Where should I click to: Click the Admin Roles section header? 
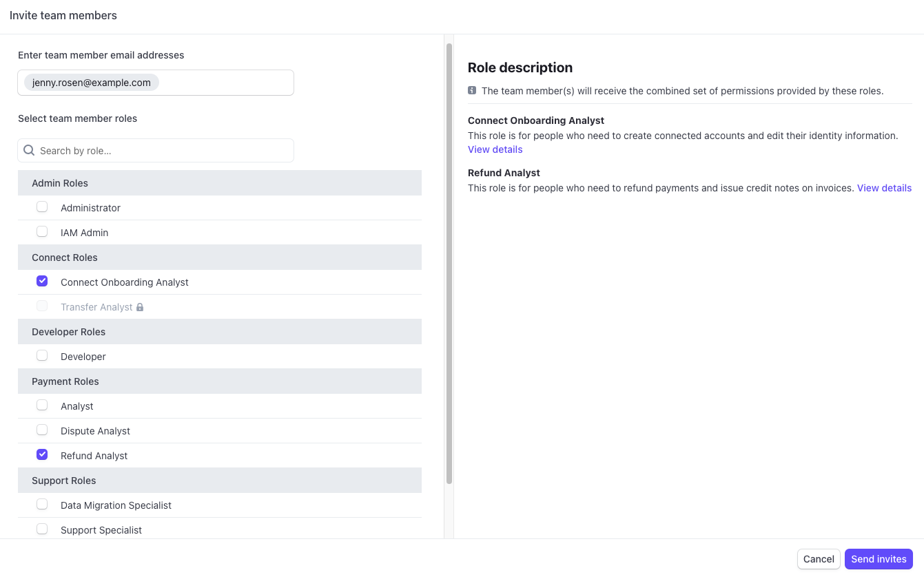coord(220,183)
